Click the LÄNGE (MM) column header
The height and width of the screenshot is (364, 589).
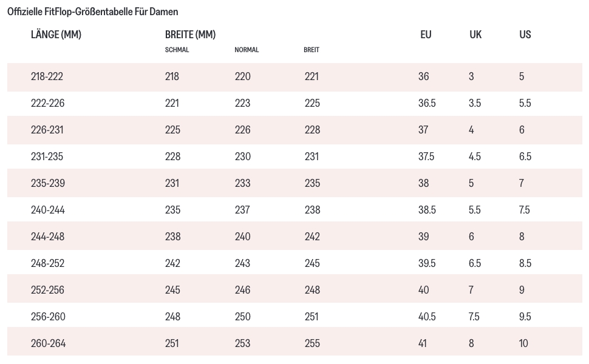coord(56,35)
